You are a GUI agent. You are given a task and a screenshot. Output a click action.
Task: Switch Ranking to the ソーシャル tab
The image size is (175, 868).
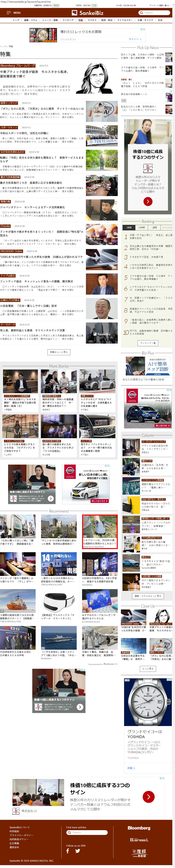166,227
